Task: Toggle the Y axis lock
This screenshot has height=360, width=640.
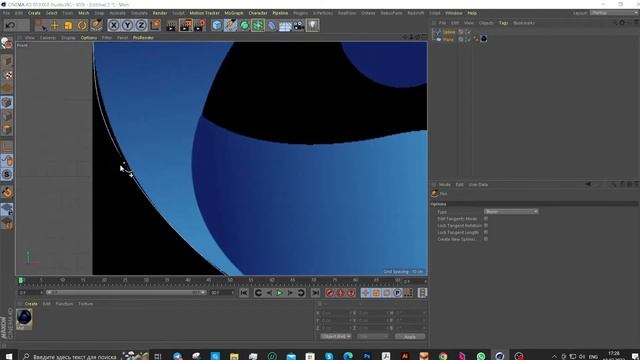Action: coord(127,25)
